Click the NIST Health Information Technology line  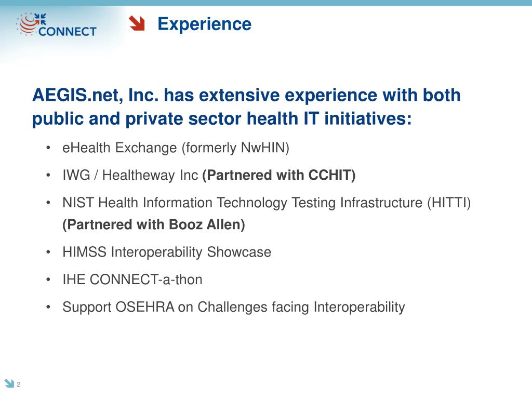pyautogui.click(x=267, y=203)
